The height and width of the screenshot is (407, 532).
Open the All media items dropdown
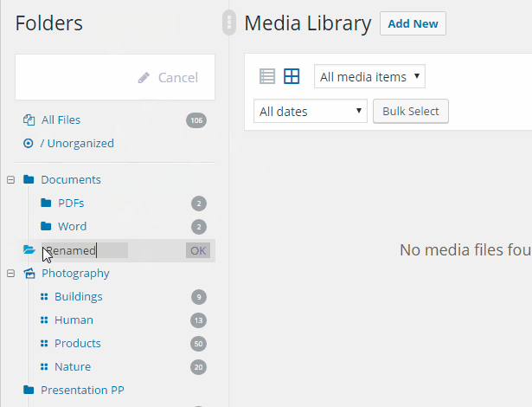pos(369,76)
